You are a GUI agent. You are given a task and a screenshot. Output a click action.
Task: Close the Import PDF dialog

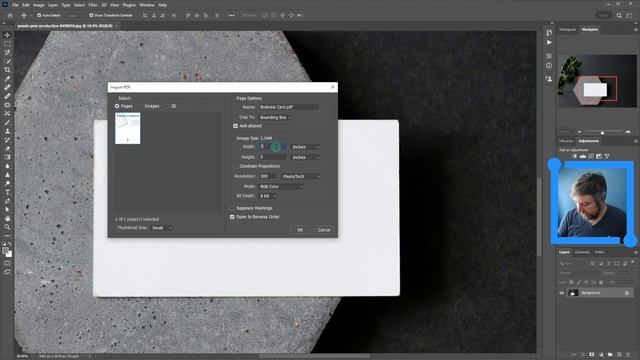(333, 87)
